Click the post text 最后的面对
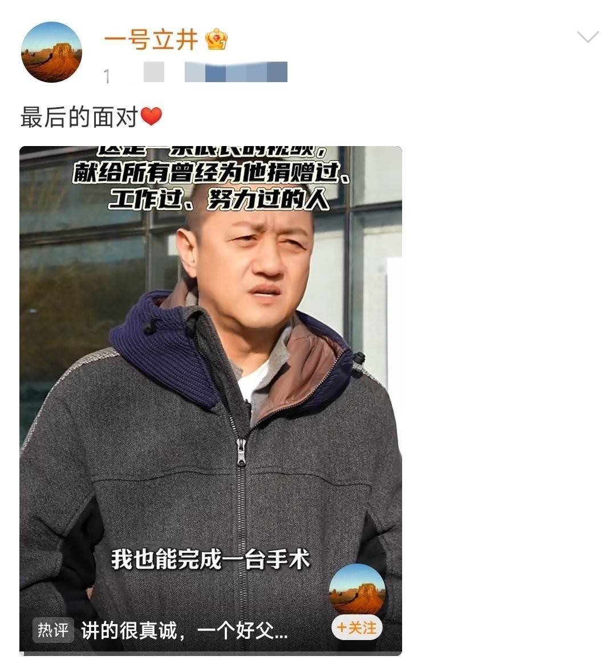The image size is (616, 672). click(79, 116)
